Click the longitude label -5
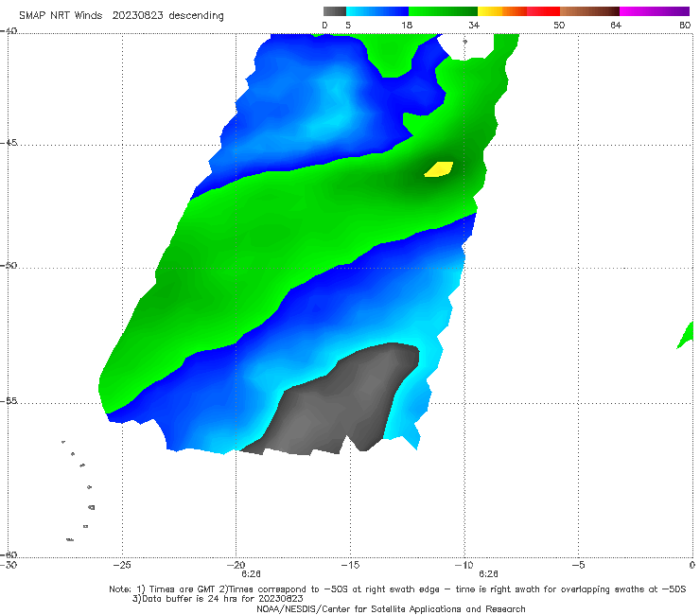Screen dimensions: 700x615 coord(578,565)
